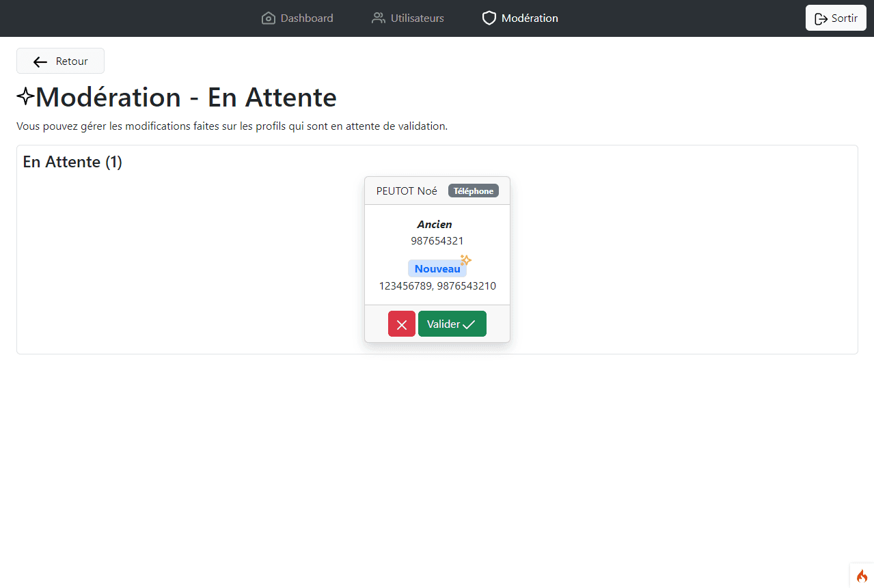Click the sparkle icon beside Nouveau
874x588 pixels.
[x=465, y=260]
